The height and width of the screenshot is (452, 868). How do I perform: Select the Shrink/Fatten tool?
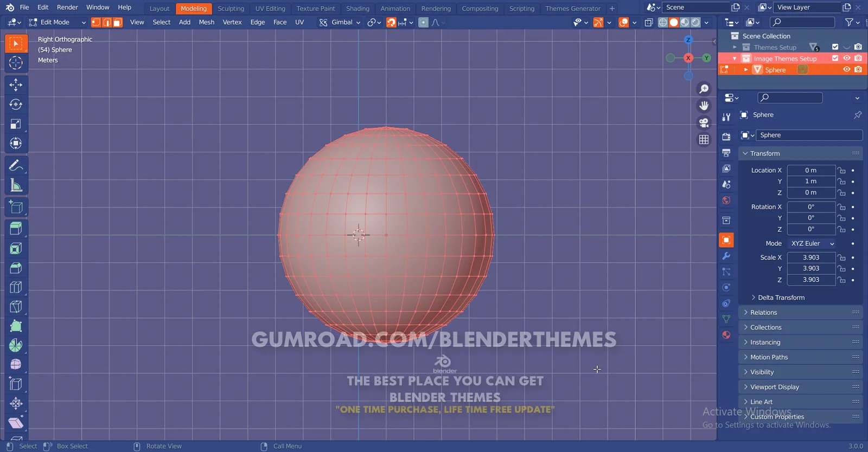coord(16,404)
